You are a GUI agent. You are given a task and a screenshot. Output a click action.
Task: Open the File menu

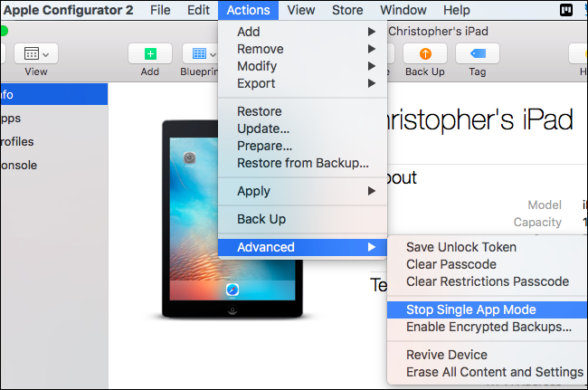click(x=160, y=10)
